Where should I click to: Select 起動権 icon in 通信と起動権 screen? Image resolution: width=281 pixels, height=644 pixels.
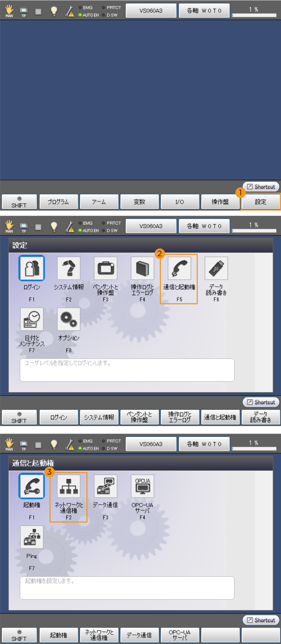coord(32,486)
